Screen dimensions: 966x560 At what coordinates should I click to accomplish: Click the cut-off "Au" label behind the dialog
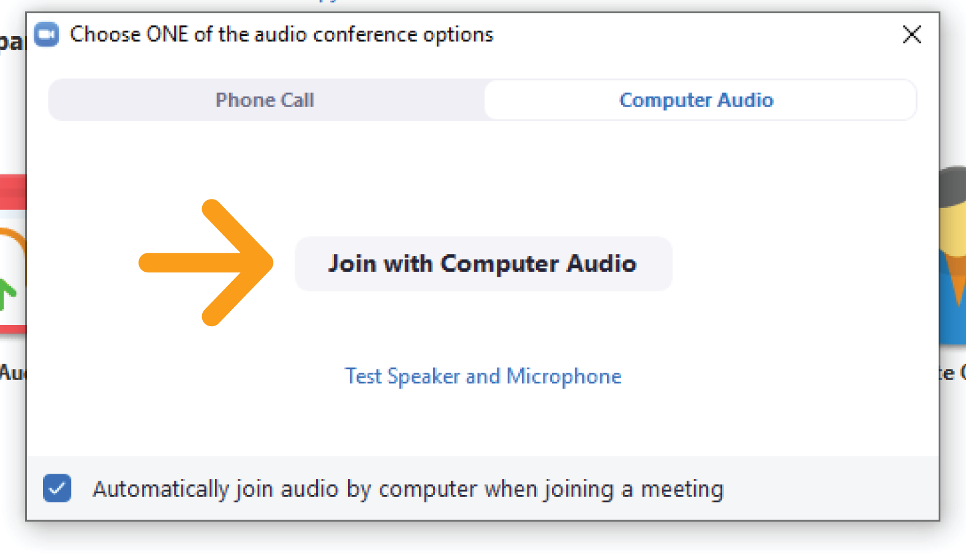pos(11,372)
